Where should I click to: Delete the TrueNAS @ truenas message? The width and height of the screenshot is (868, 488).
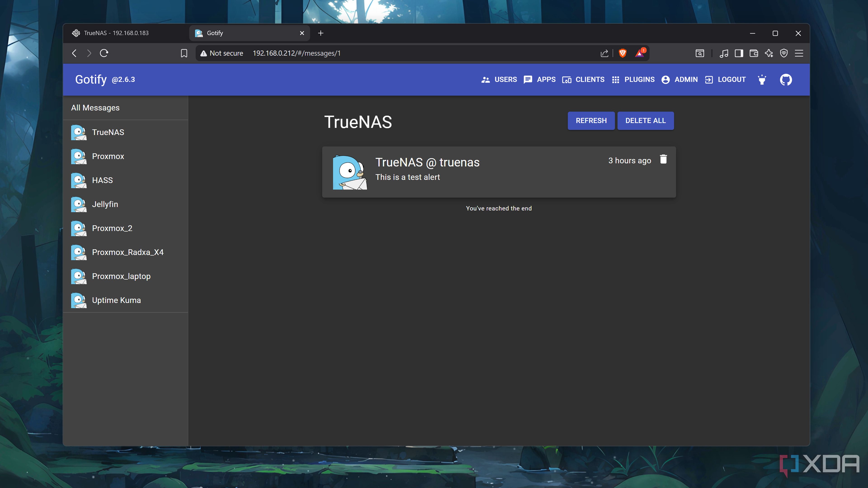[663, 159]
